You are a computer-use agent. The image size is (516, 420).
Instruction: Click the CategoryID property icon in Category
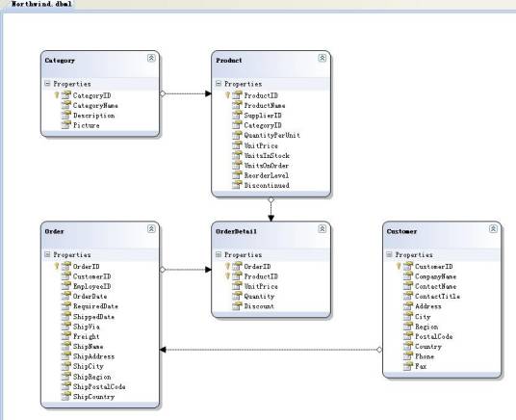tap(66, 95)
